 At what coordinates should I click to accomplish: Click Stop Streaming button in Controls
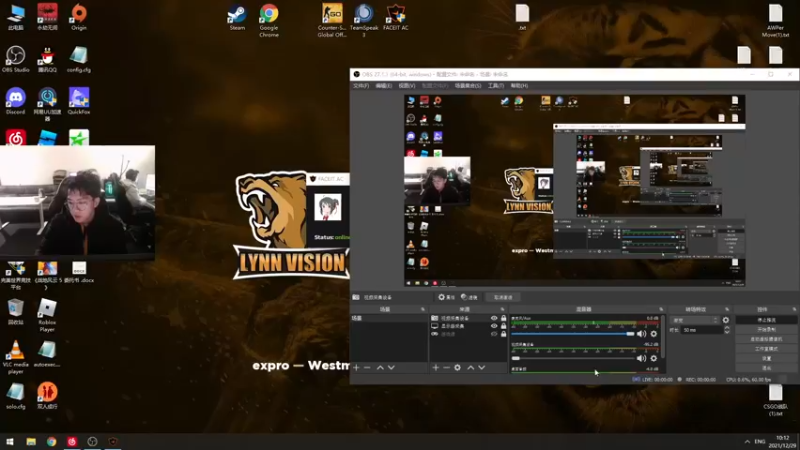pyautogui.click(x=766, y=320)
